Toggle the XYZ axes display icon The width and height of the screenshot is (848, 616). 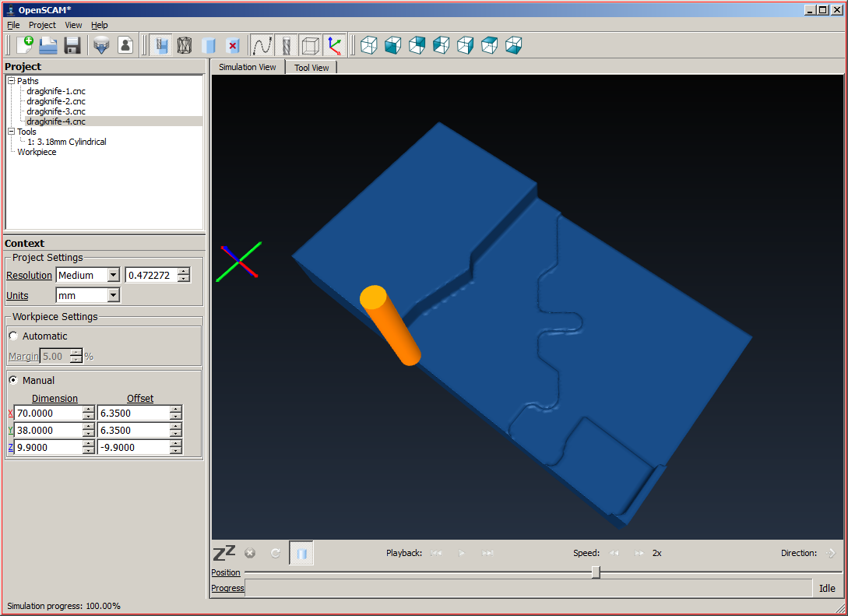(334, 45)
